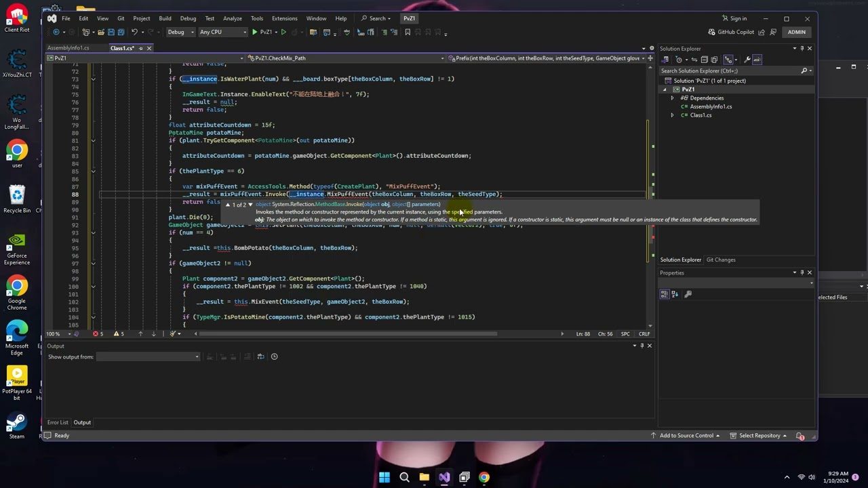Click Show All Files icon in Solution Explorer

click(x=714, y=60)
